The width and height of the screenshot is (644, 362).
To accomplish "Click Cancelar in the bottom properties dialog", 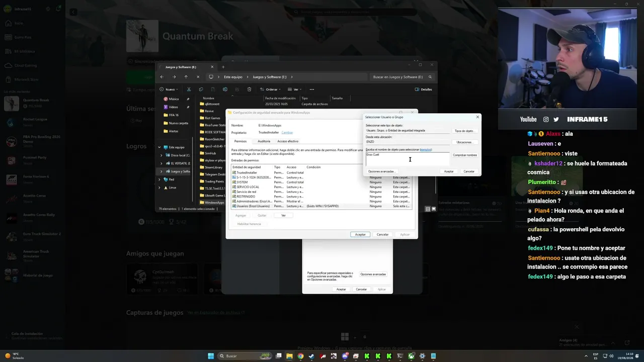I will click(361, 289).
